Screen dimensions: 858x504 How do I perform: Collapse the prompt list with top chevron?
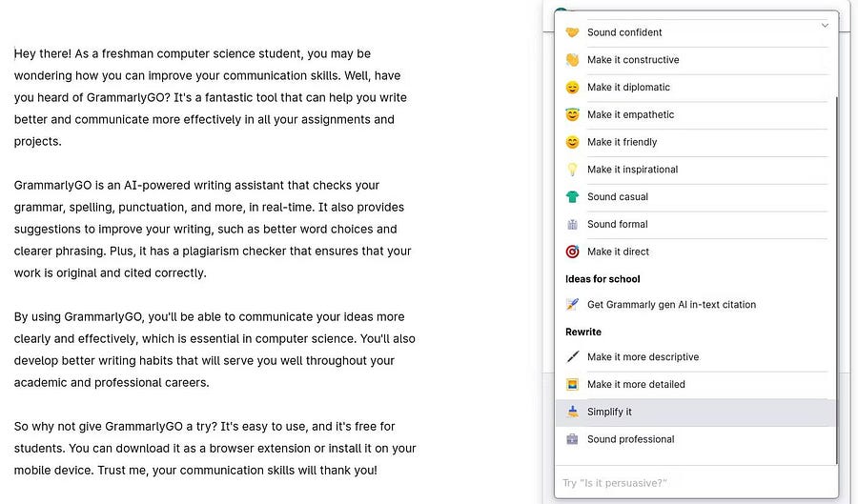point(825,26)
